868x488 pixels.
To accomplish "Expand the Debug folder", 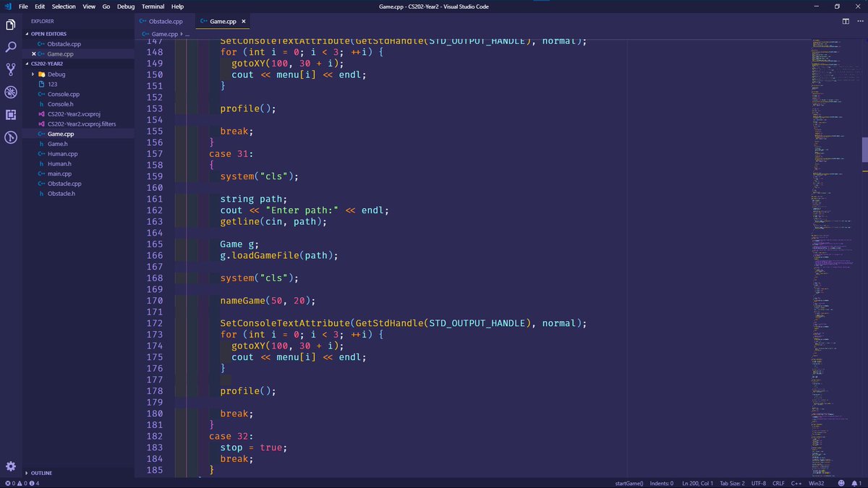I will click(x=56, y=74).
